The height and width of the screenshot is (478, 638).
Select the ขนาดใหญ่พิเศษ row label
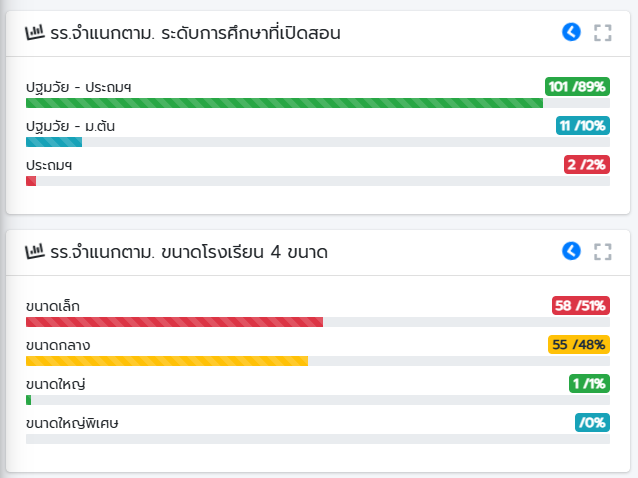click(x=72, y=423)
